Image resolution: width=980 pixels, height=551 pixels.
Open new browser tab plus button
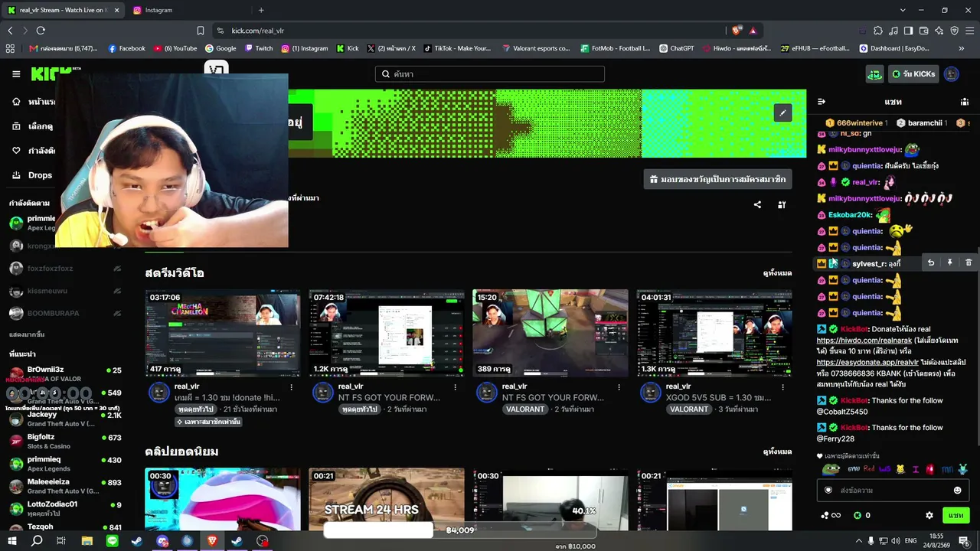[x=261, y=10]
